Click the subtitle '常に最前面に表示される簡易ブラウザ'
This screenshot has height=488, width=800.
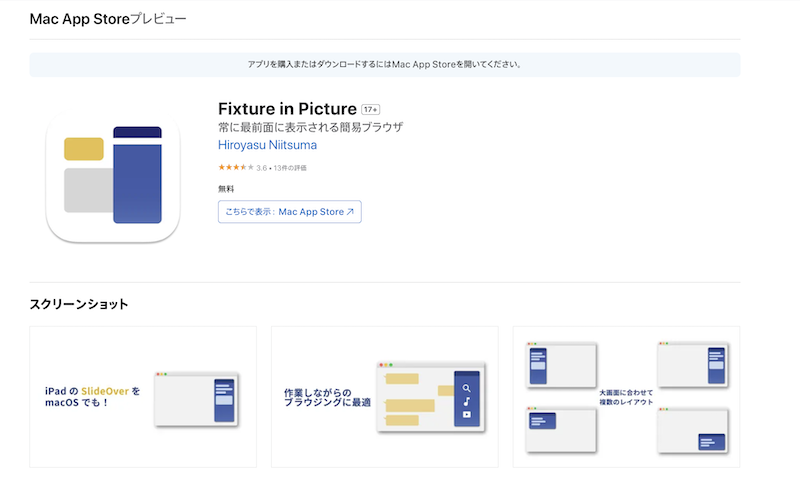coord(311,127)
